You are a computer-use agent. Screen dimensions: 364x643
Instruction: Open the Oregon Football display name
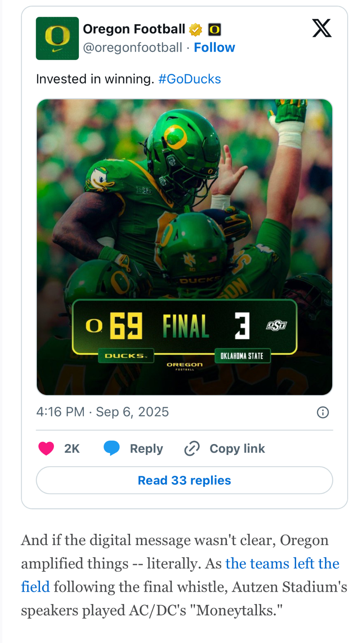(x=134, y=29)
